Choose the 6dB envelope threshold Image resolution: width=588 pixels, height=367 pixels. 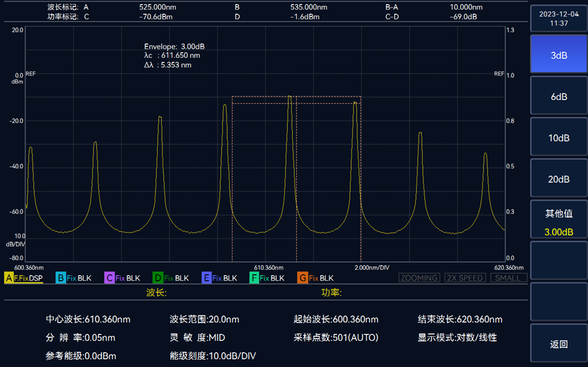558,96
